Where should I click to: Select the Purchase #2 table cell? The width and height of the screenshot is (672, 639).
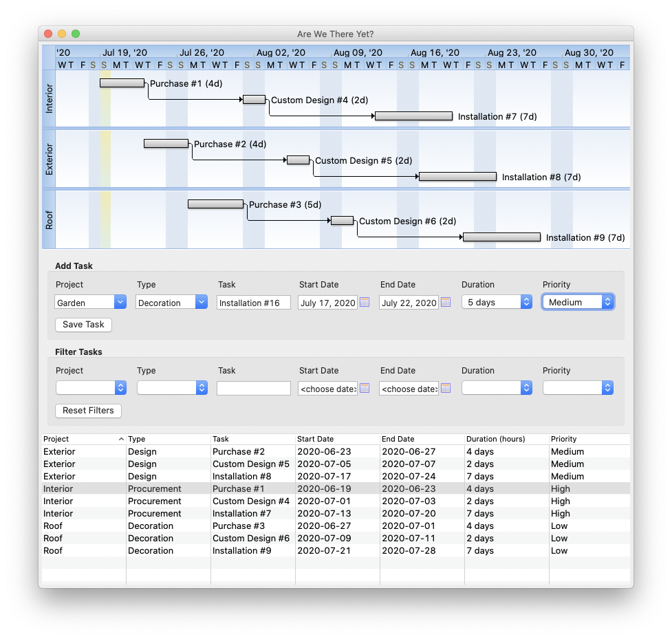(x=253, y=451)
